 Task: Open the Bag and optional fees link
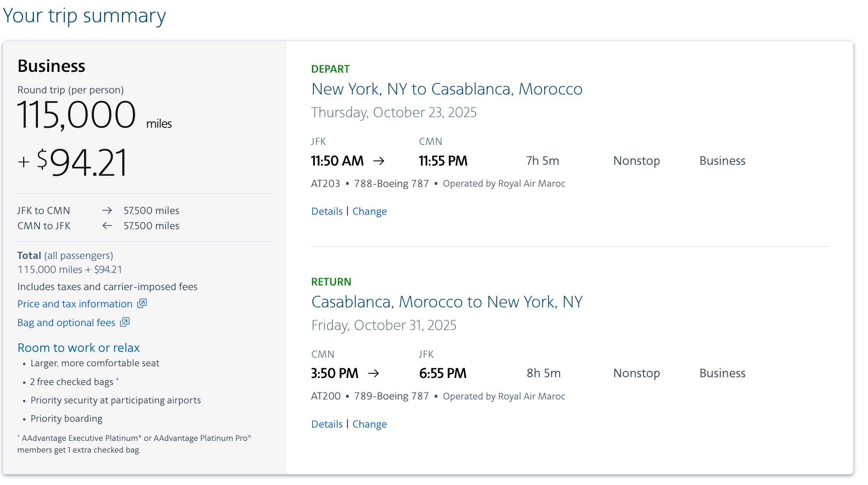pyautogui.click(x=66, y=323)
